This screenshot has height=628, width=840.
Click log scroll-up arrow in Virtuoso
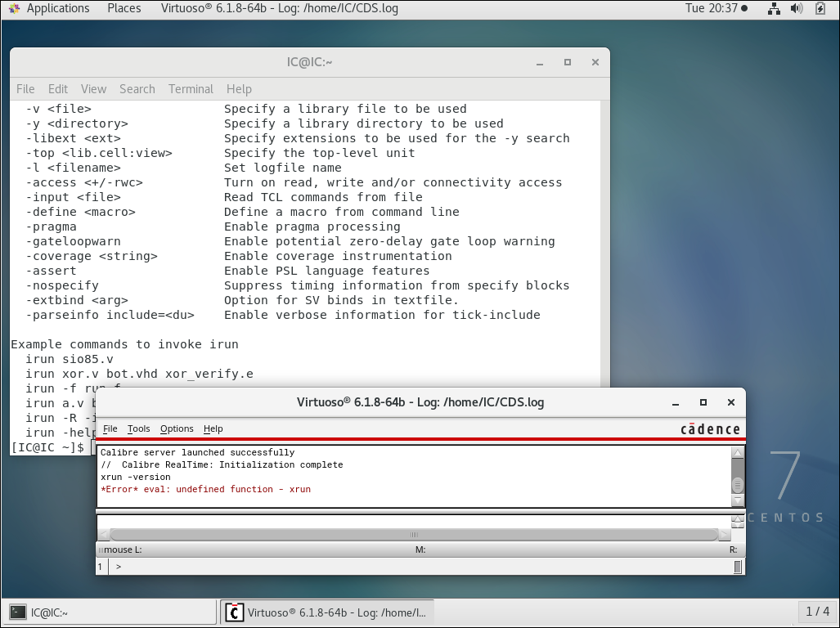(x=738, y=453)
